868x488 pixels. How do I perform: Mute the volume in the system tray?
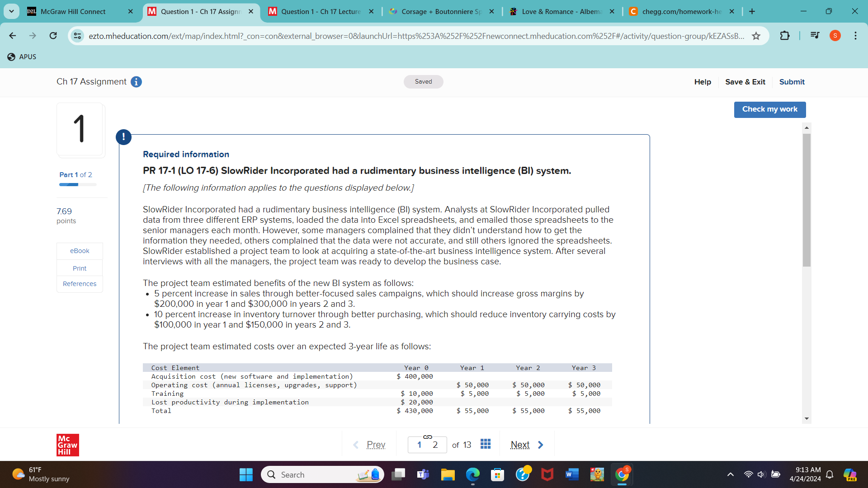[x=760, y=474]
